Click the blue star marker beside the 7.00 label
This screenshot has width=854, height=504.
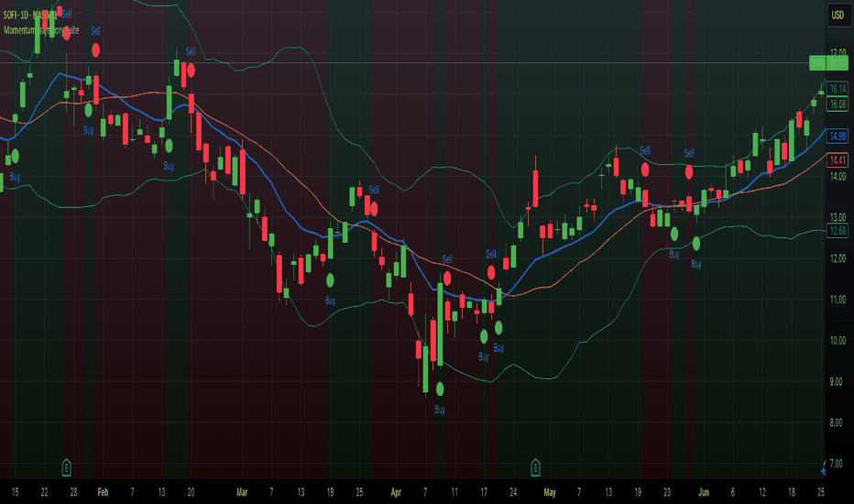pos(824,471)
